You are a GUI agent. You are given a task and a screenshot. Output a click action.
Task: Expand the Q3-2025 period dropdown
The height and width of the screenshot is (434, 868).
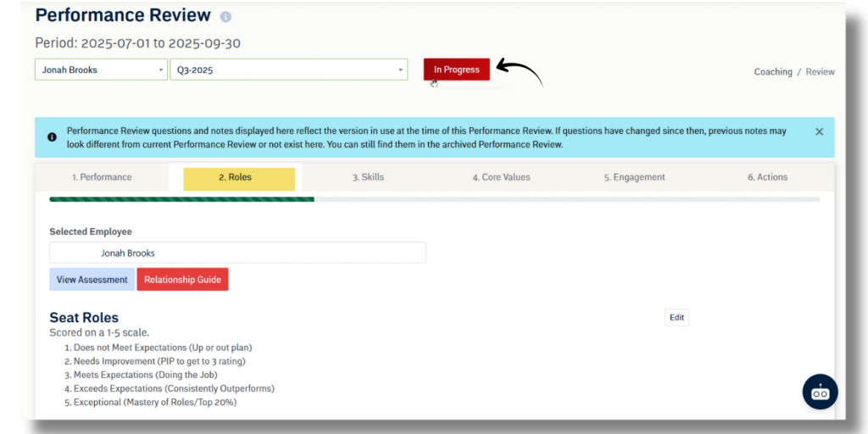pos(288,70)
